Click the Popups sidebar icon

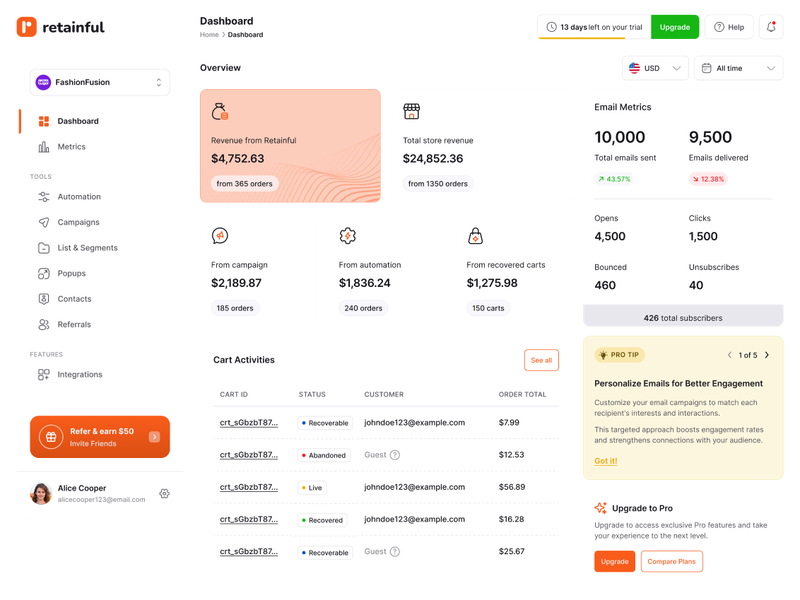43,273
